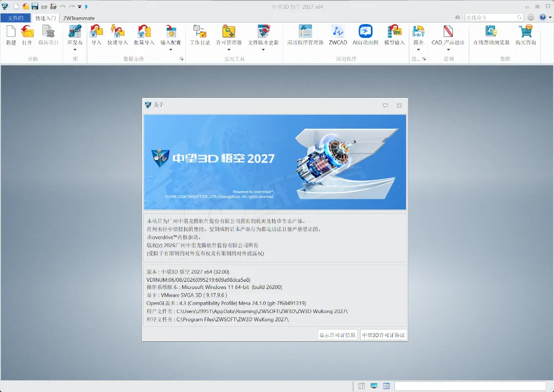Viewport: 554px width, 392px height.
Task: Click the 显卡: VMware SVGA 3D line
Action: click(x=187, y=295)
